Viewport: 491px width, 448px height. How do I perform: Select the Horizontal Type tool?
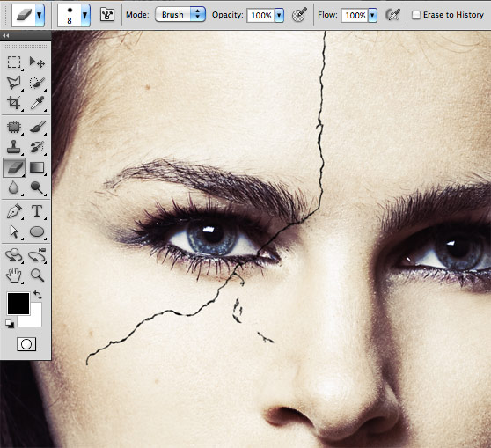[37, 211]
